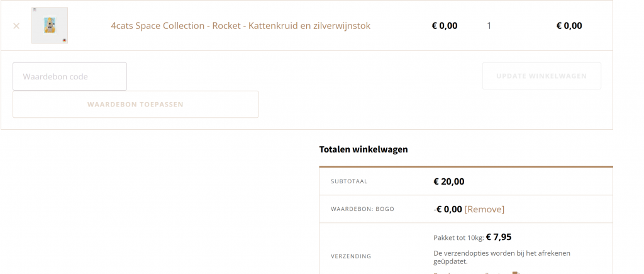This screenshot has height=274, width=644.
Task: Select the unit price € 0,00 of the item
Action: [445, 25]
